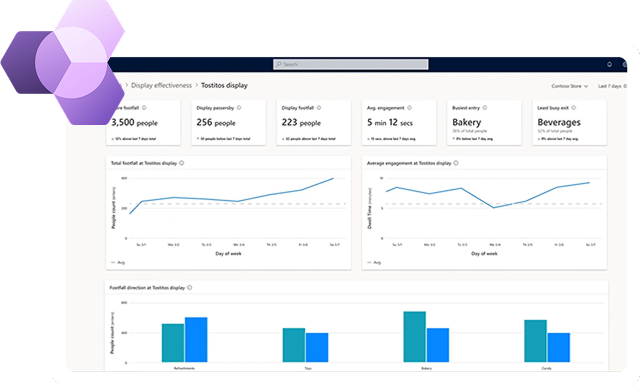Click info icon beside Average engagement chart title
640x385 pixels.
point(456,163)
